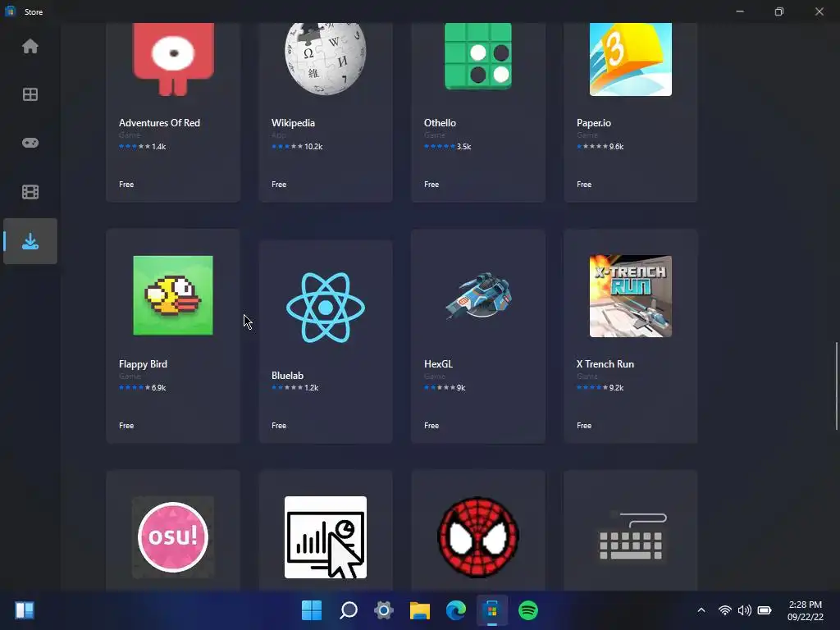
Task: Click Free price on Wikipedia card
Action: [x=279, y=185]
